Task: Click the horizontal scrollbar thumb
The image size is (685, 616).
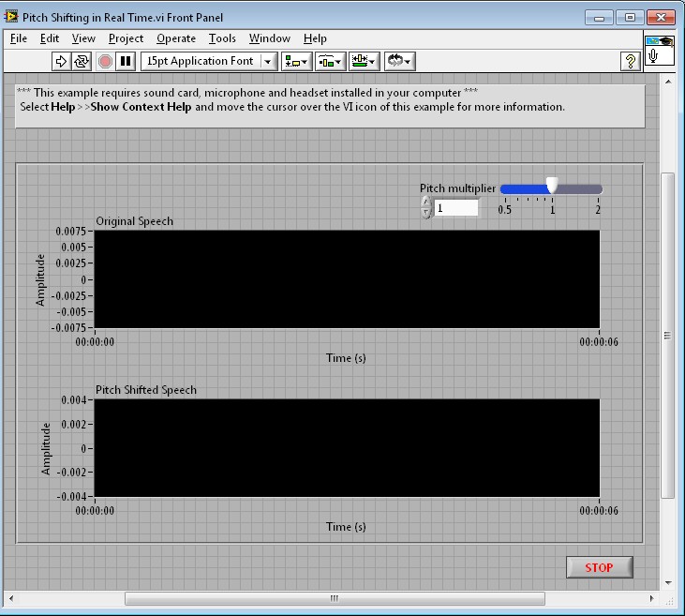Action: point(333,598)
